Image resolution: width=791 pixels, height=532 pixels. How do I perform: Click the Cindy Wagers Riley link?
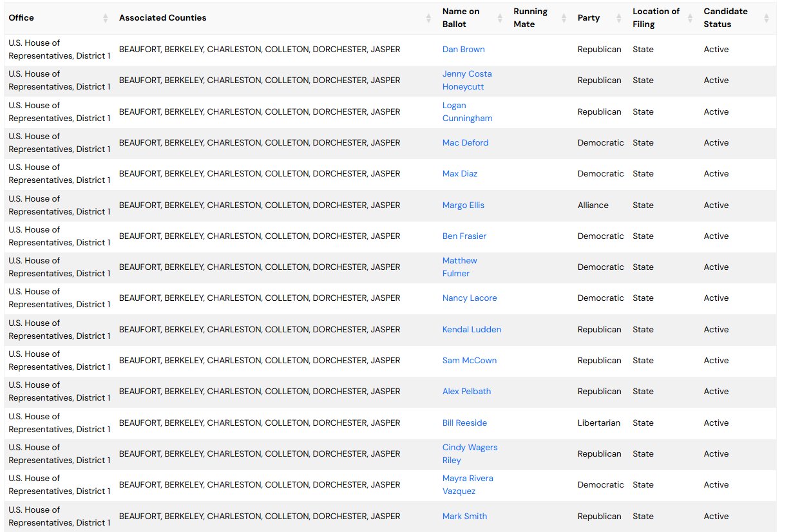click(x=470, y=454)
